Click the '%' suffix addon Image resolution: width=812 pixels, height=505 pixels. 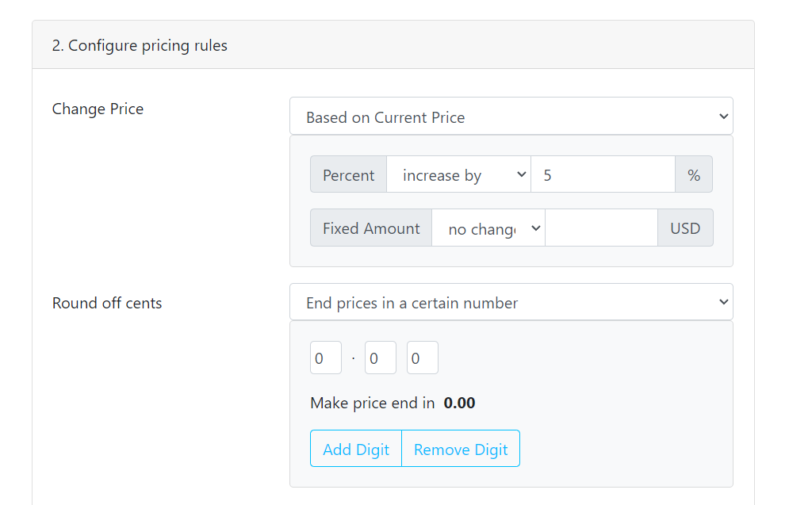click(694, 175)
